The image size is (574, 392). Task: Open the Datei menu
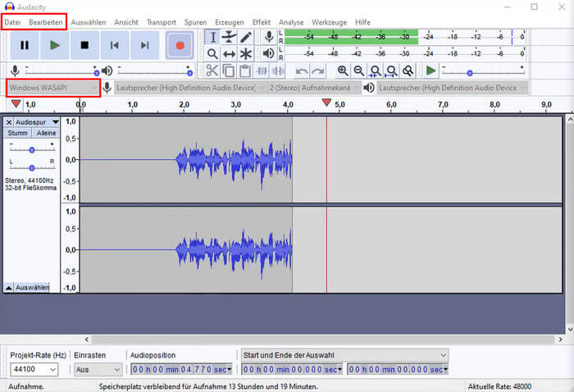(12, 22)
